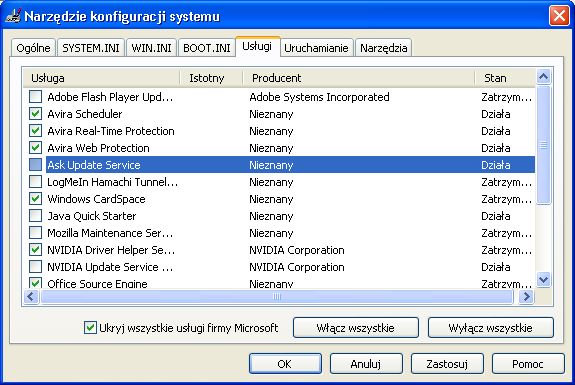
Task: Click NVIDIA Corporation in Driver Helper row
Action: (297, 250)
